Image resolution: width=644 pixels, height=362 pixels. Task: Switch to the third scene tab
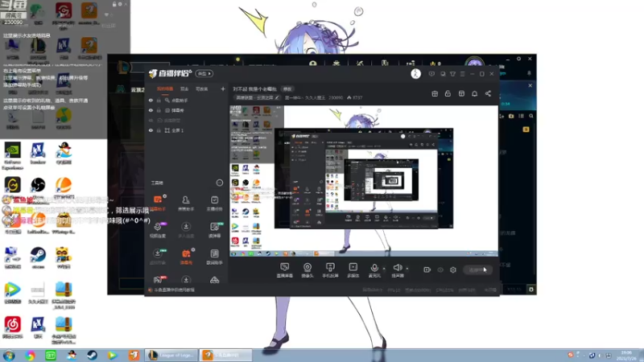[x=202, y=88]
